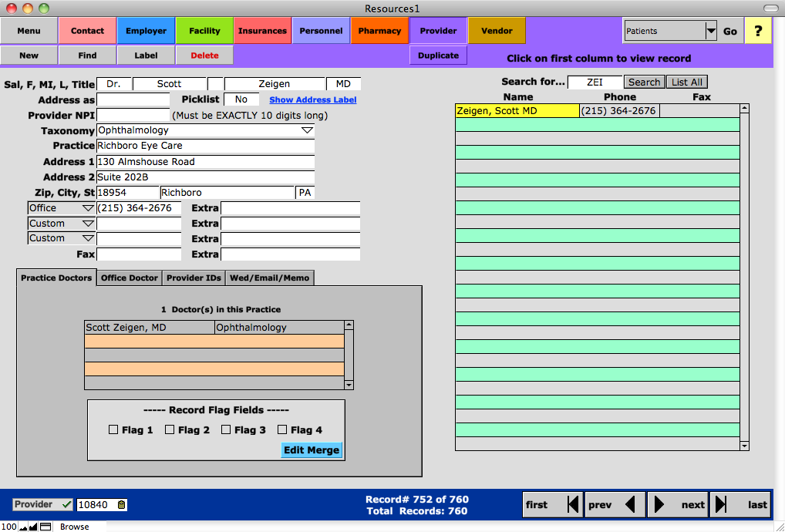Viewport: 785px width, 532px height.
Task: Check the Flag 2 checkbox
Action: (170, 429)
